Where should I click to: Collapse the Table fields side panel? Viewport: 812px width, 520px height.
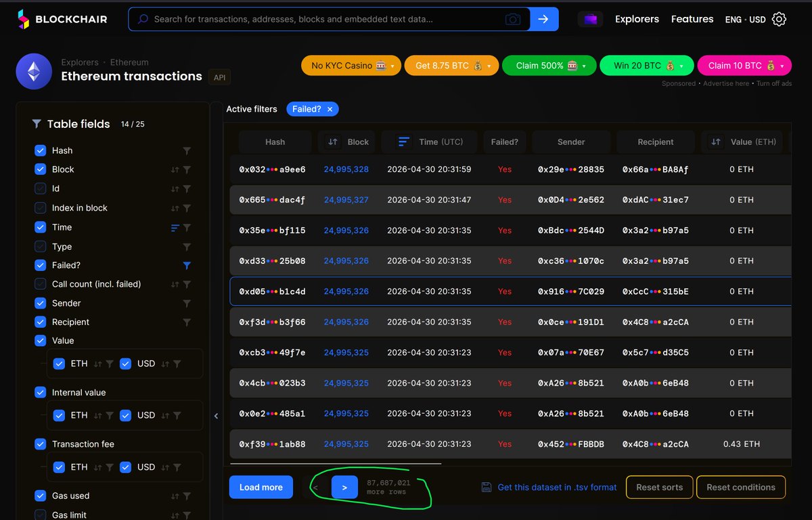[x=216, y=416]
